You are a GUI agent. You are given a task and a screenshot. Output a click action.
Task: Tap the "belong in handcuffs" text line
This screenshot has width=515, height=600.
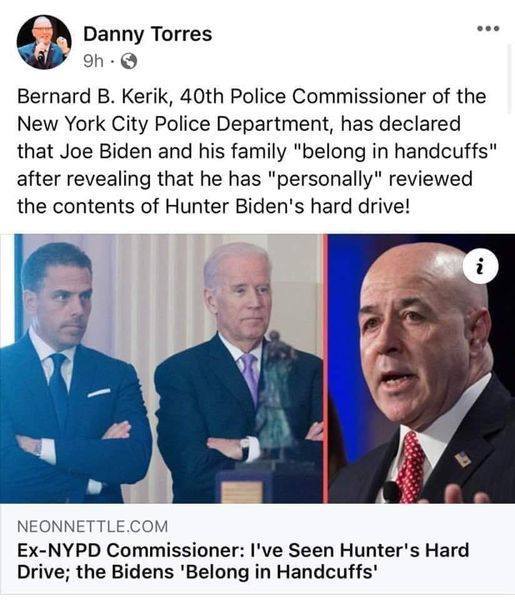coord(257,151)
